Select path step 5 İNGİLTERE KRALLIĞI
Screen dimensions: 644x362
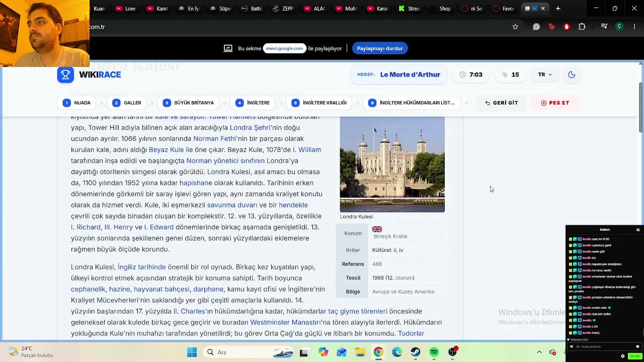[319, 103]
